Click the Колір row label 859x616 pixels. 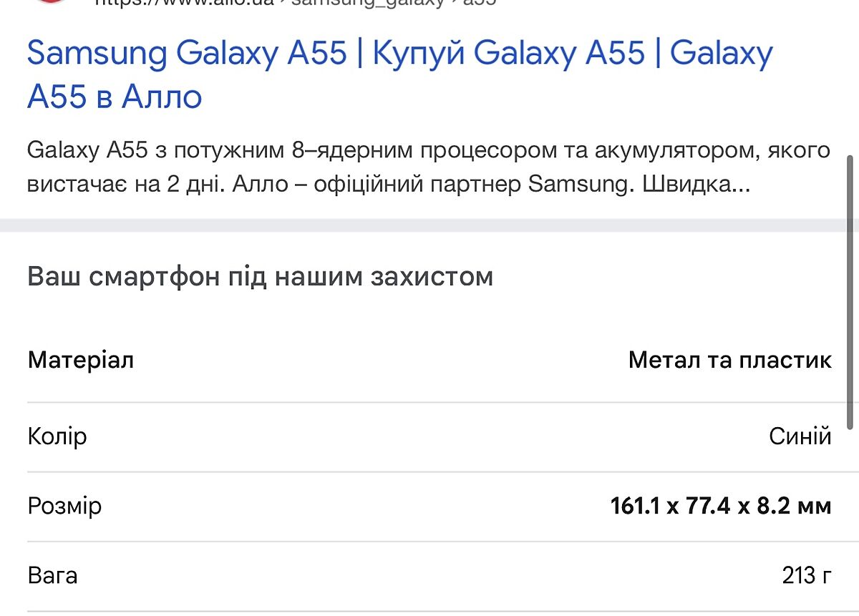[57, 436]
